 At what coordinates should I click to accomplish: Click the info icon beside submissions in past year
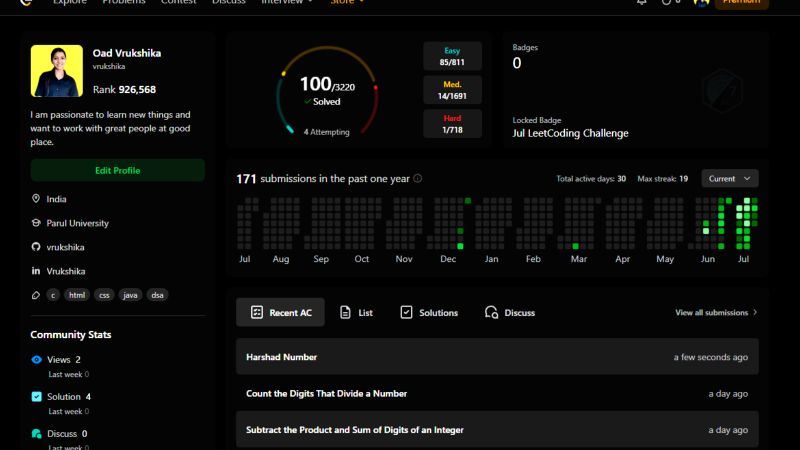click(417, 179)
